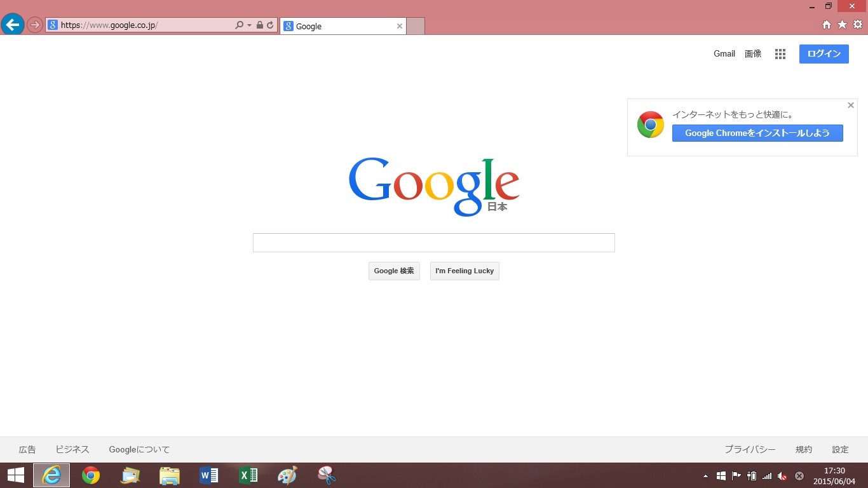Viewport: 868px width, 488px height.
Task: Click the security lock icon in address bar
Action: pyautogui.click(x=260, y=25)
